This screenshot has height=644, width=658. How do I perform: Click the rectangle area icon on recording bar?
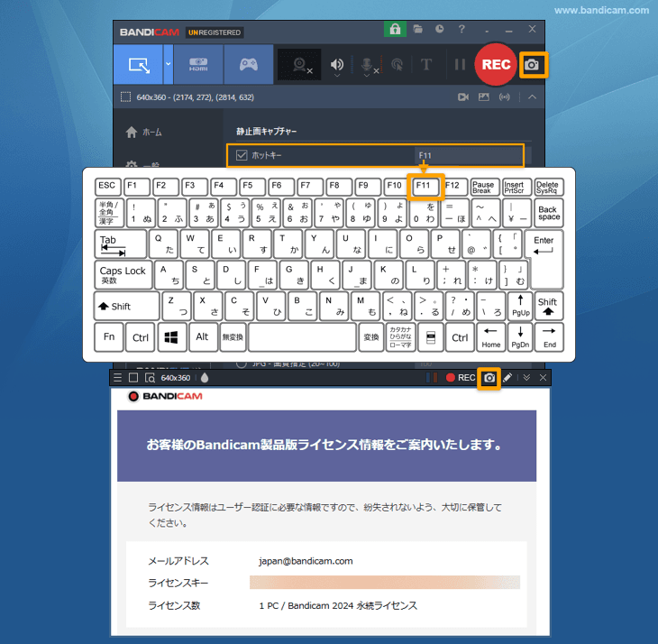pos(133,378)
